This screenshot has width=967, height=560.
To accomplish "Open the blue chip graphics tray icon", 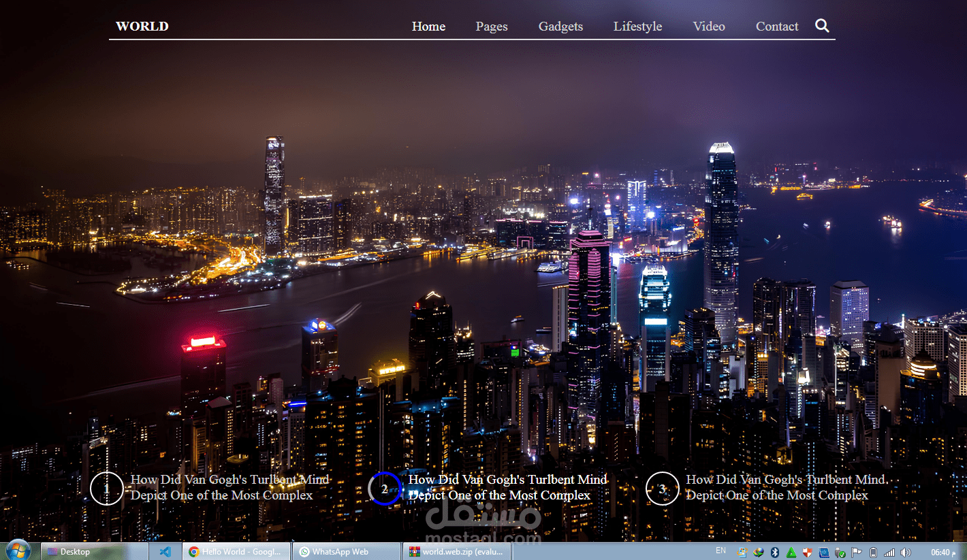I will click(824, 553).
